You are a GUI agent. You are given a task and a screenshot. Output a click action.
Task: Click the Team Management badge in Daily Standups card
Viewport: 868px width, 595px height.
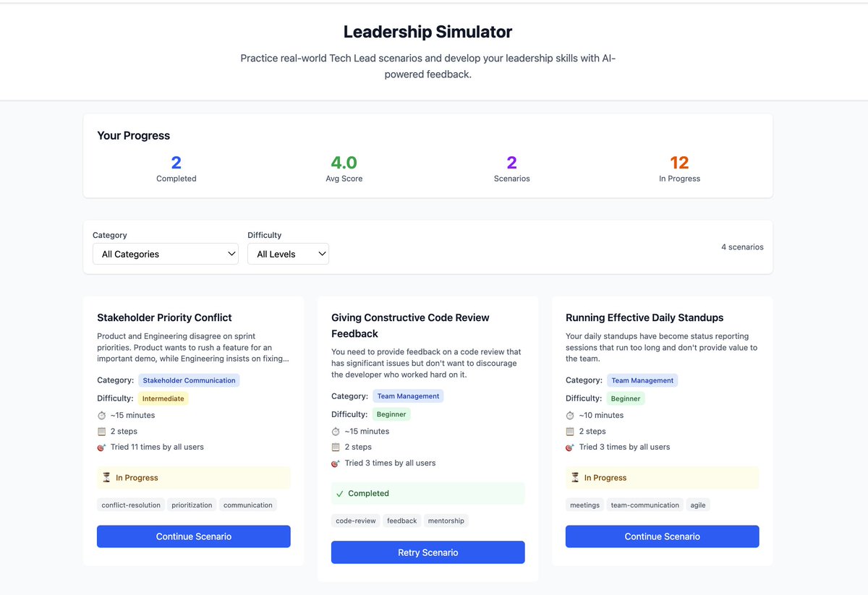point(642,380)
